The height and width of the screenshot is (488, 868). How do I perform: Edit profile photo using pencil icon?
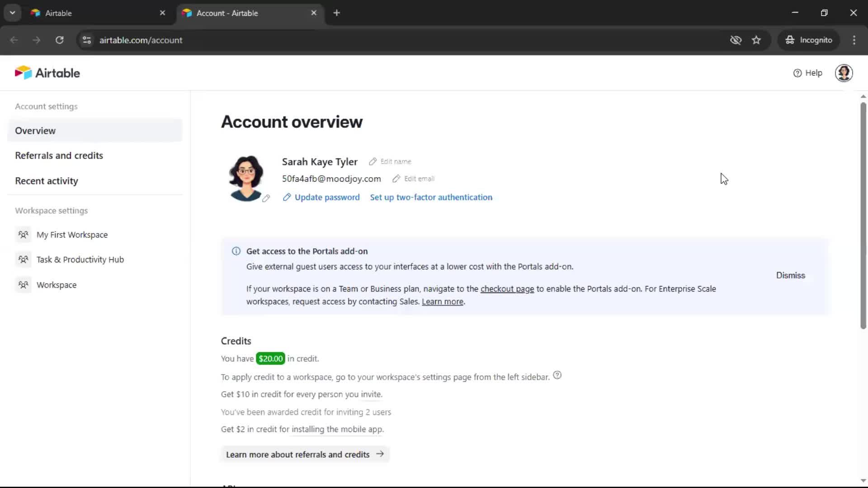[x=266, y=198]
